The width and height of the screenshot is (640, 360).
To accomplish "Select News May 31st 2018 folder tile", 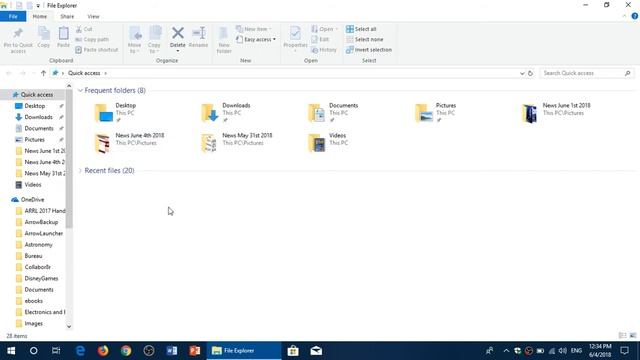I will tap(237, 142).
